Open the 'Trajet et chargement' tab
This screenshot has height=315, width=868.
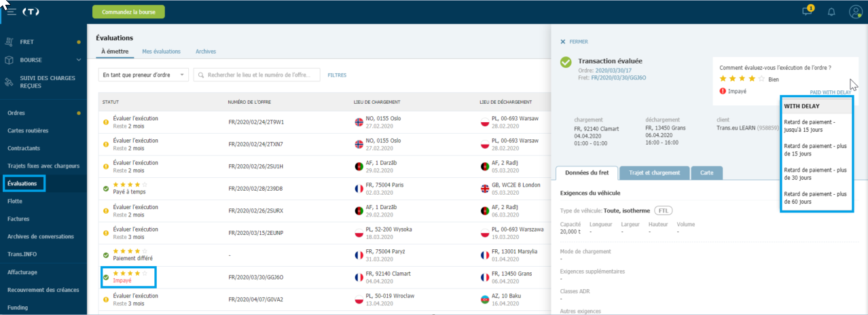coord(655,172)
